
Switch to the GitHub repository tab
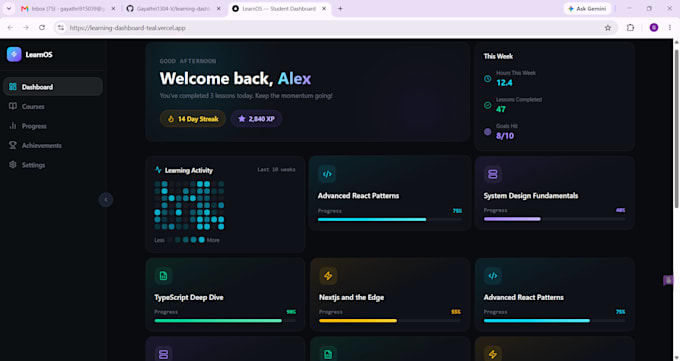173,9
